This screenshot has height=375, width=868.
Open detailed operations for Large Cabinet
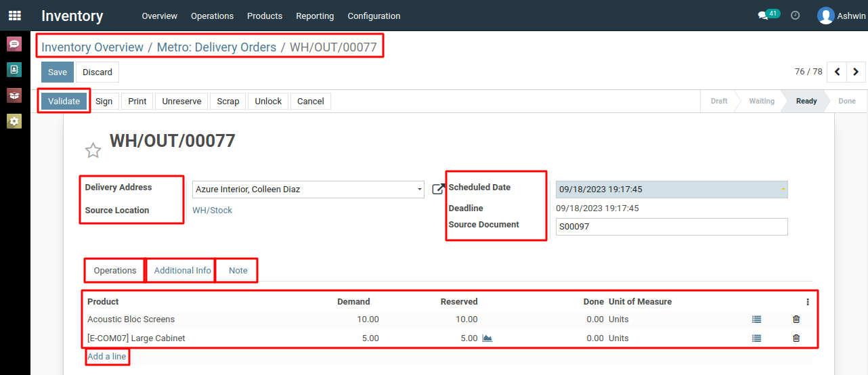coord(757,338)
